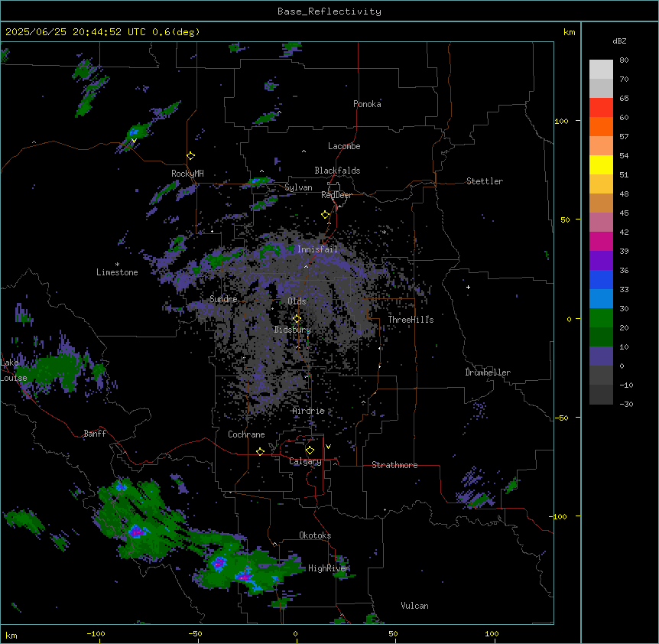This screenshot has height=644, width=659.
Task: Click the 54 value on the dBZ legend
Action: click(x=624, y=155)
